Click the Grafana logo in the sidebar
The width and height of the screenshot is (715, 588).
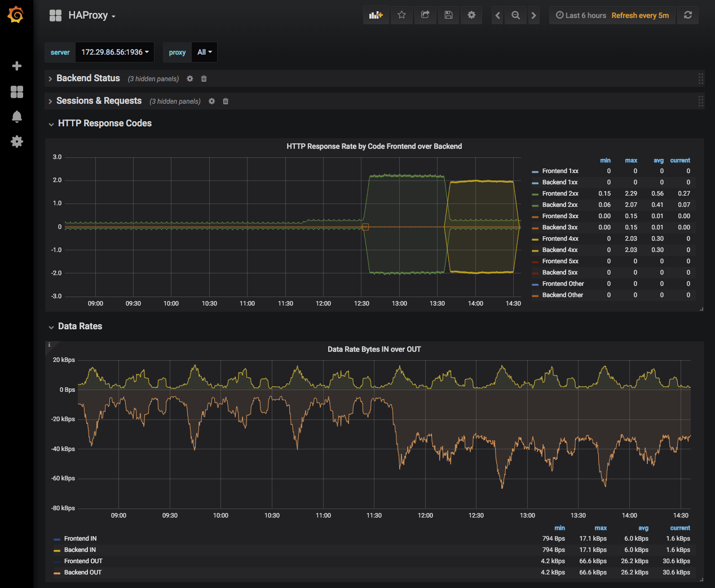[x=16, y=15]
